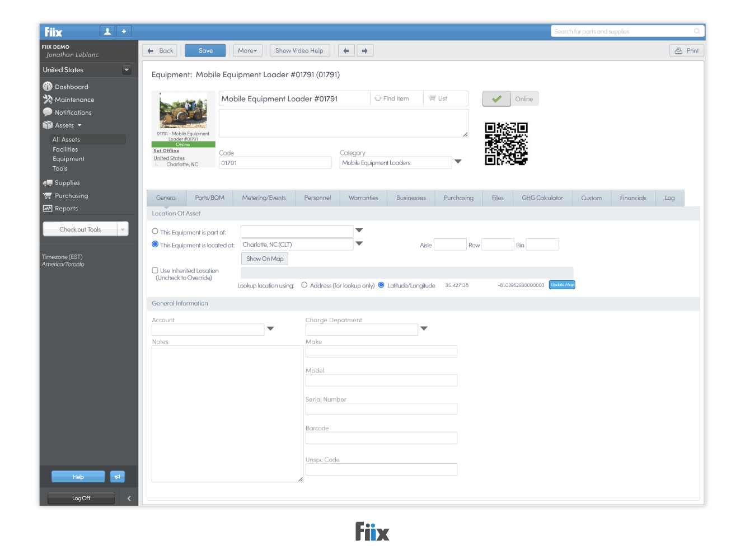This screenshot has width=745, height=560.
Task: Go to next record arrow
Action: click(364, 51)
